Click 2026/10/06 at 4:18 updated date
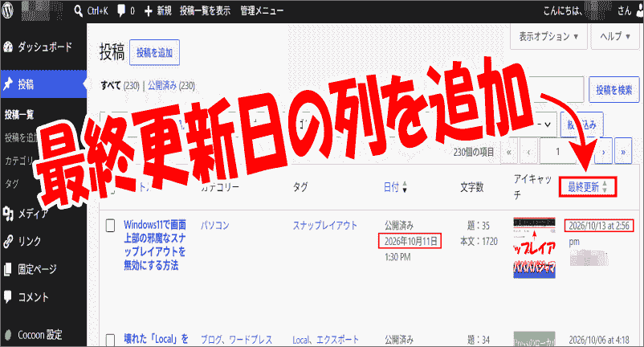Screen dimensions: 644x347 click(599, 340)
